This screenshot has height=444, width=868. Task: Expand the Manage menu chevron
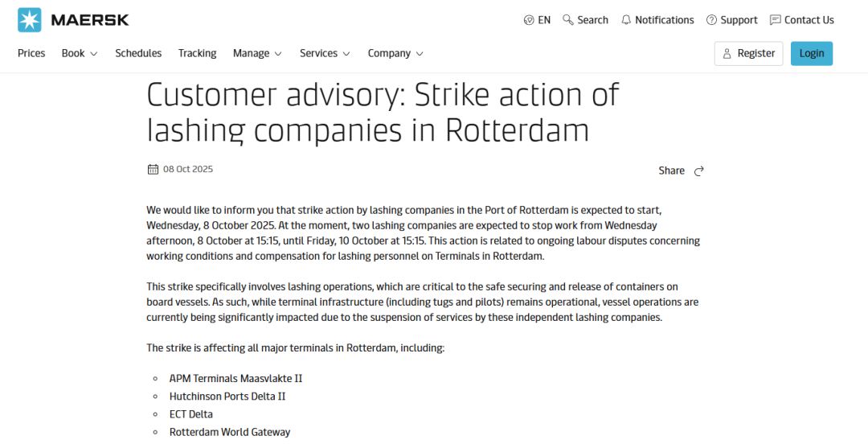pos(278,54)
